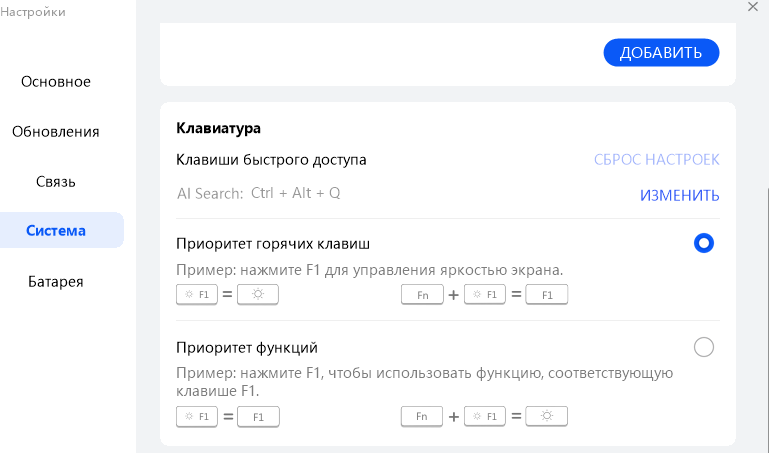Click the Fn key icon under Приоритет горячих клавиш
The height and width of the screenshot is (453, 769).
tap(422, 295)
